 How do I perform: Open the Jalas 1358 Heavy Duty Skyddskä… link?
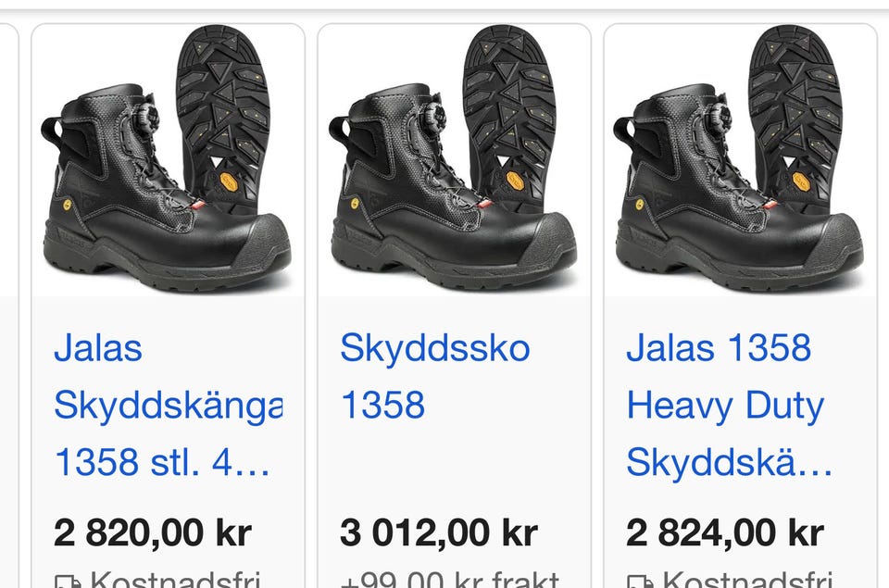pyautogui.click(x=729, y=405)
